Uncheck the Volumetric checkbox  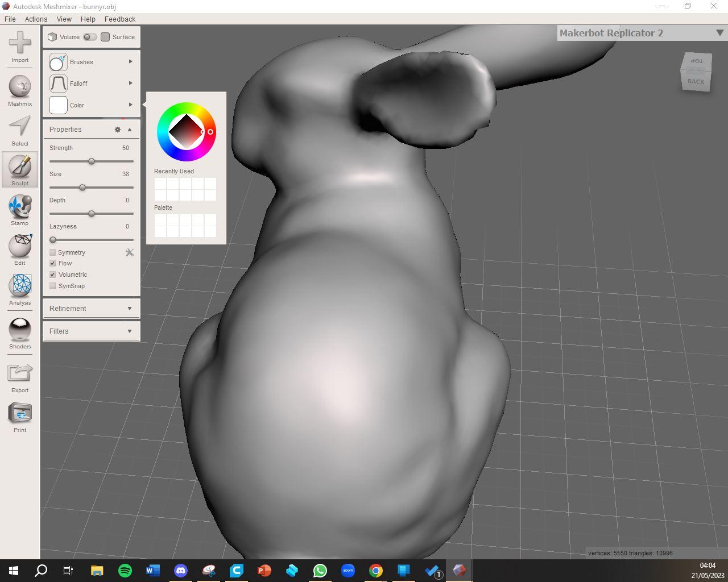pyautogui.click(x=53, y=275)
